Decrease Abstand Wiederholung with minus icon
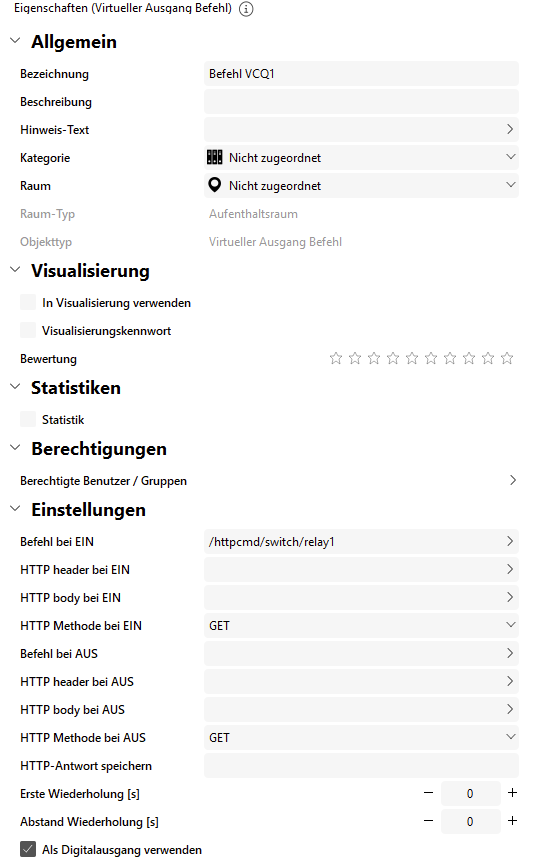Screen dimensions: 534x862 (x=428, y=821)
